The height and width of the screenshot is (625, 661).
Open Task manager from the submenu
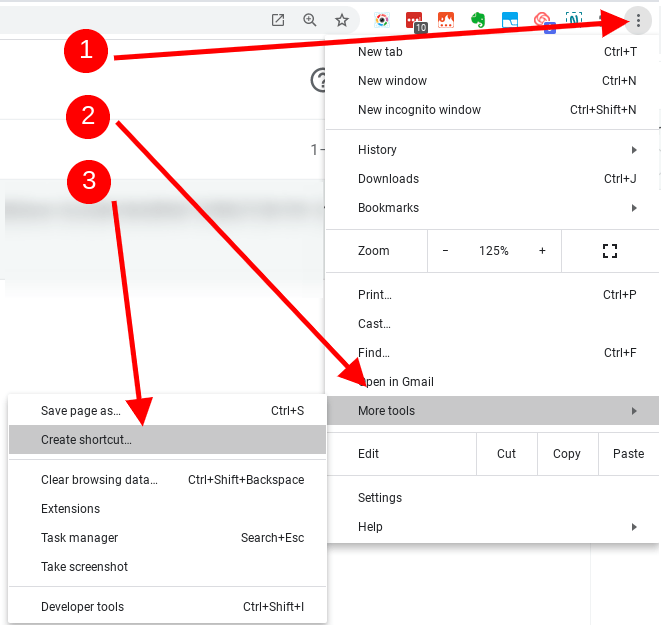coord(167,538)
